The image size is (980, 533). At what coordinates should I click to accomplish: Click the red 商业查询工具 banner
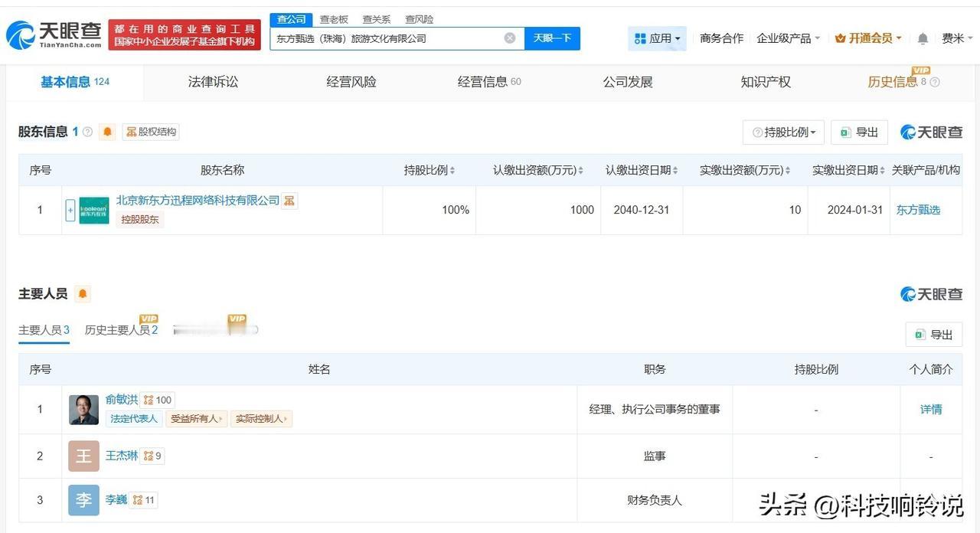point(185,35)
